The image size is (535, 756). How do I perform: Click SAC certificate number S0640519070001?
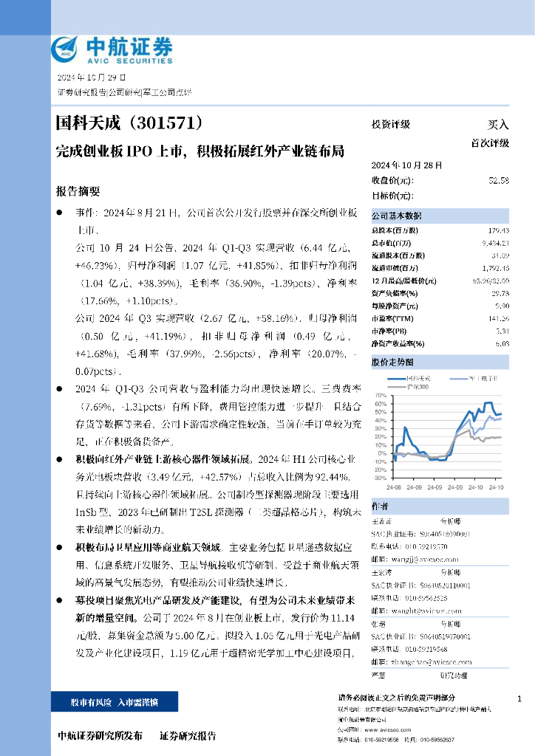coord(445,636)
